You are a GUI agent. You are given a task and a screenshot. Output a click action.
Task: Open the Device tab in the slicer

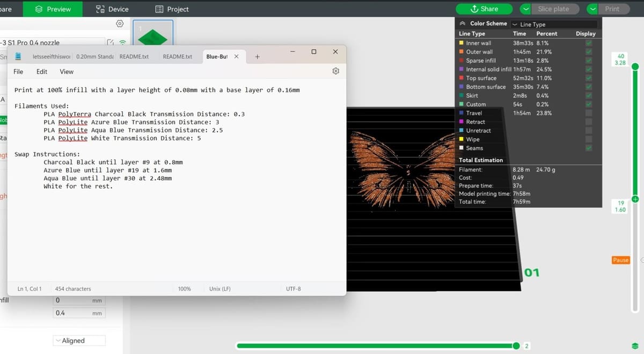pyautogui.click(x=112, y=9)
